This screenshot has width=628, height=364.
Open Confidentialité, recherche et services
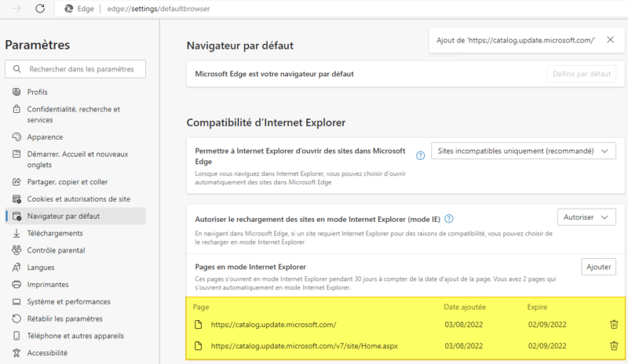(x=75, y=115)
